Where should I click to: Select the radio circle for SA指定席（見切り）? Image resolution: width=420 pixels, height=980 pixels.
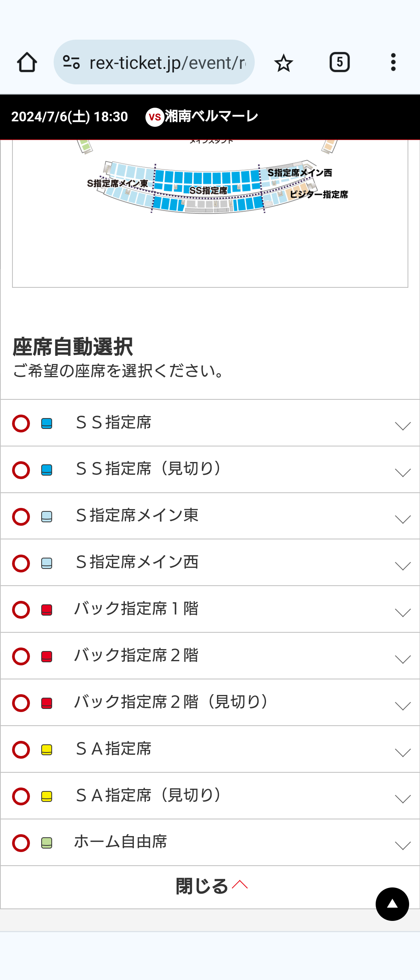(x=21, y=796)
